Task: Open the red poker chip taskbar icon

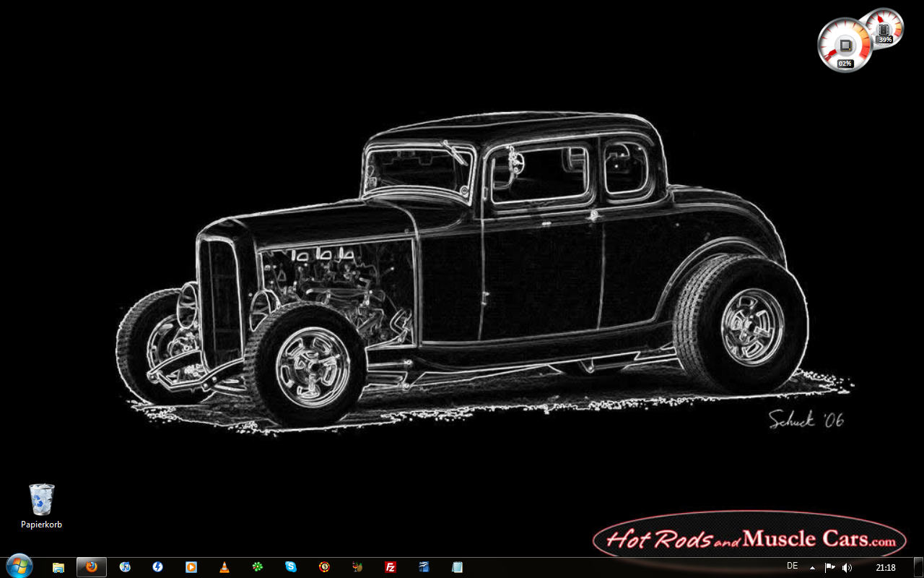Action: click(x=324, y=567)
